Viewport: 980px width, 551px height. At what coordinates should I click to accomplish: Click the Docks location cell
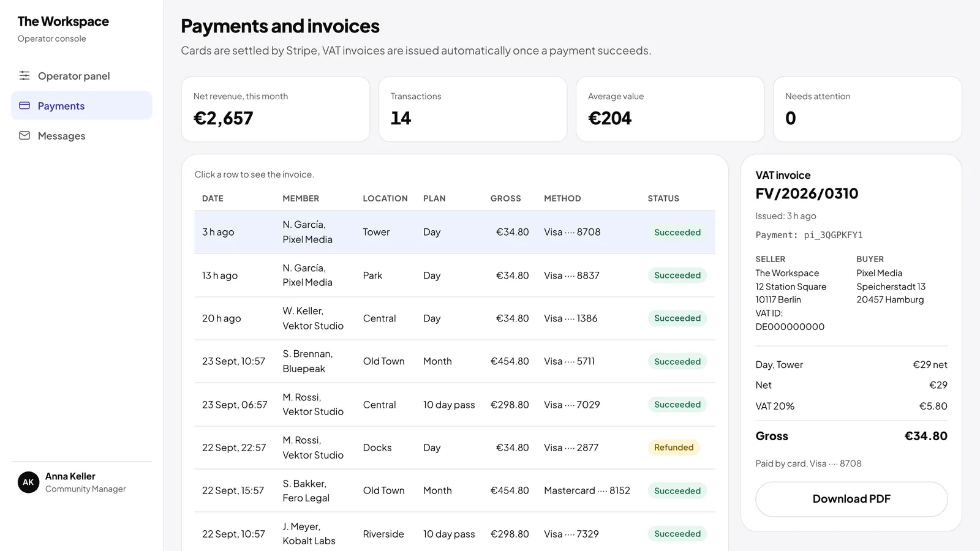pyautogui.click(x=377, y=448)
